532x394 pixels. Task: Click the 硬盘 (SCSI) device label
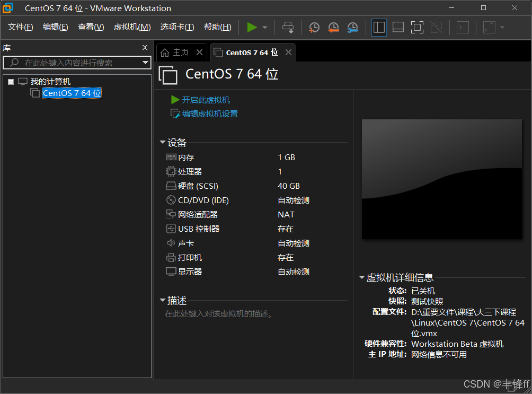(x=198, y=186)
